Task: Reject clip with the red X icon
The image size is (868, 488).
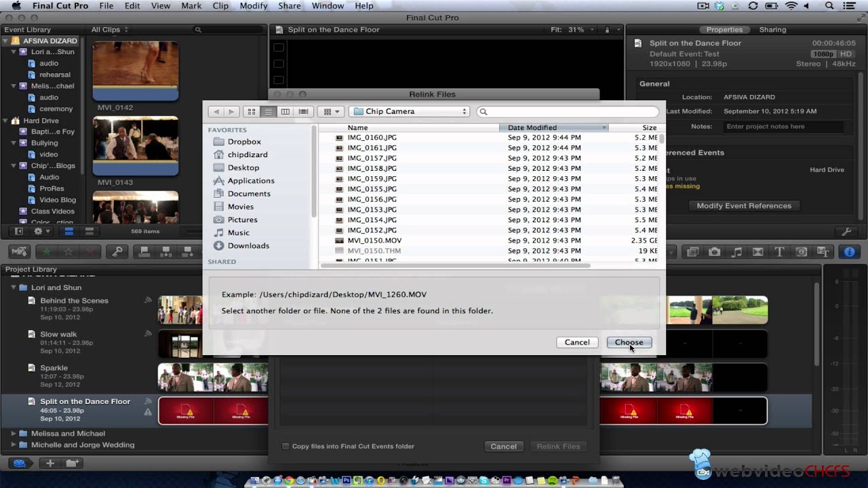Action: pos(91,252)
